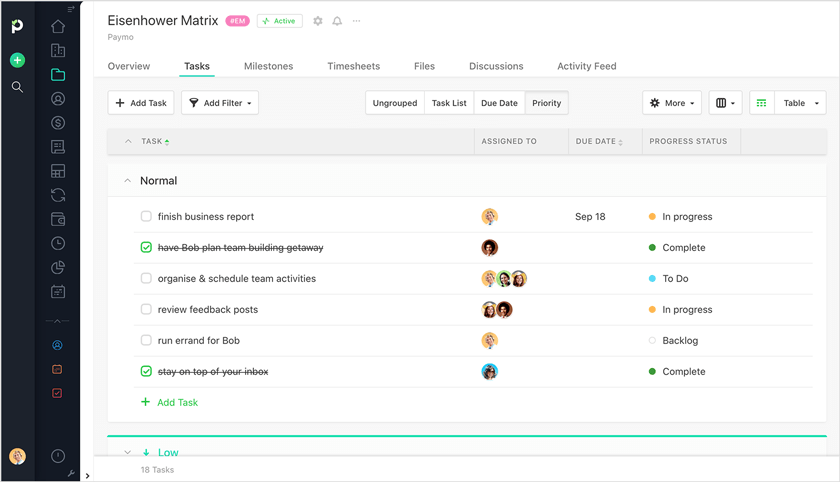Screen dimensions: 840x482
Task: Open the three-dots project menu
Action: [356, 21]
